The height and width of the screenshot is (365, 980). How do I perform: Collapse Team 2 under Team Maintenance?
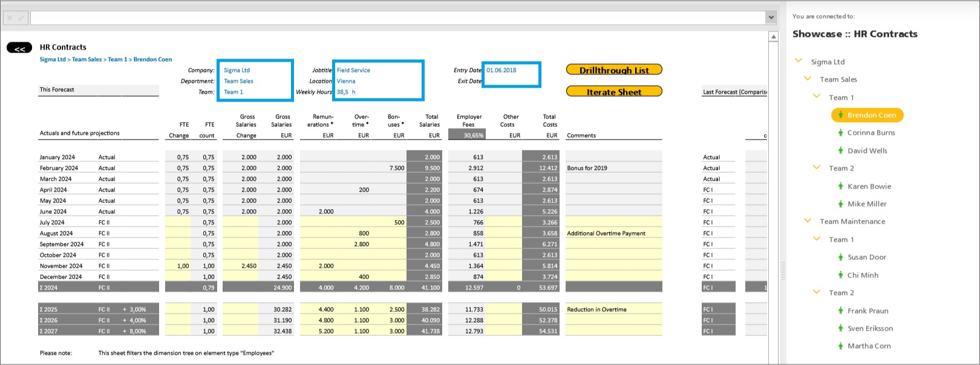pyautogui.click(x=817, y=292)
